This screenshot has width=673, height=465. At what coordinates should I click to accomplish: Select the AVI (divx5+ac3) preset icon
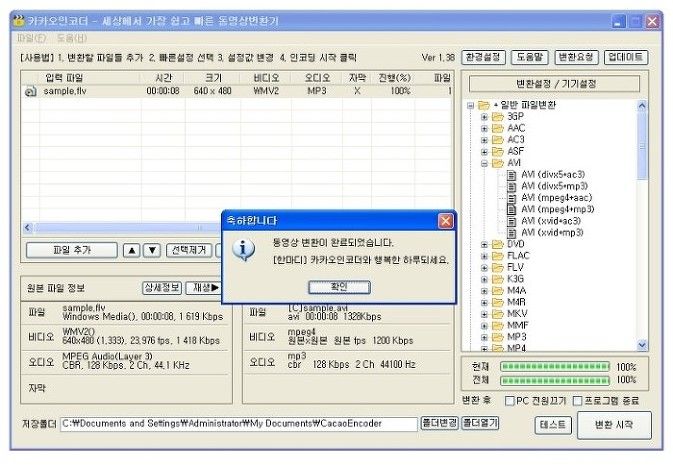pyautogui.click(x=511, y=175)
